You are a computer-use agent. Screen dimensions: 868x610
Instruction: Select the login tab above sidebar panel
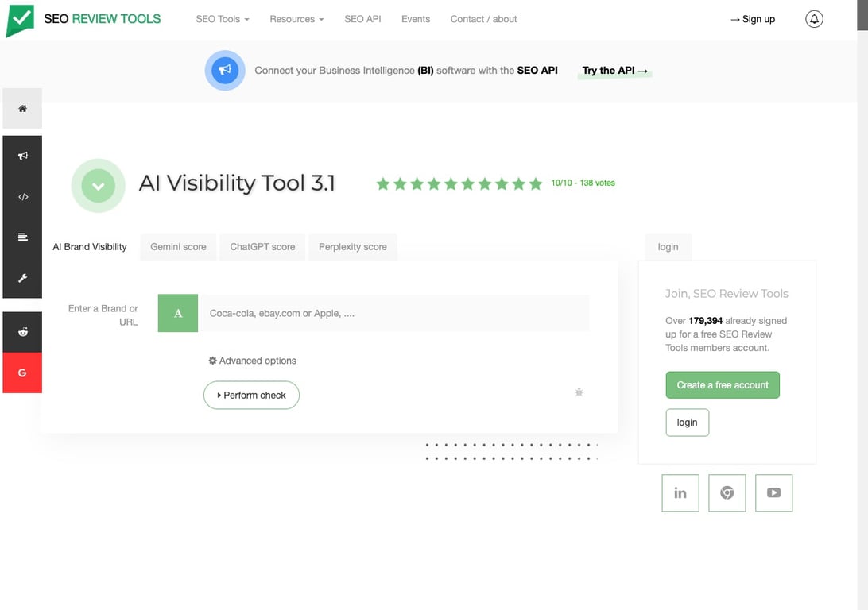point(668,247)
